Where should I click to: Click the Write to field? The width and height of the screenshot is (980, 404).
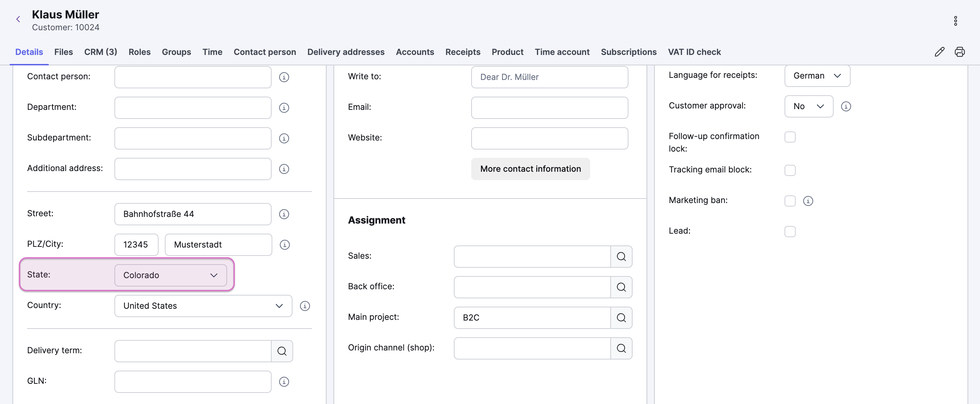549,77
